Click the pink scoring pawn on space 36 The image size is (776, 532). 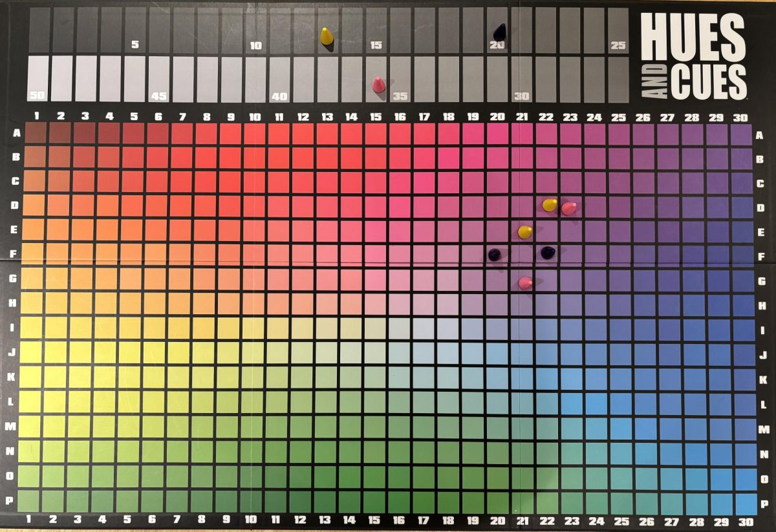(x=378, y=84)
